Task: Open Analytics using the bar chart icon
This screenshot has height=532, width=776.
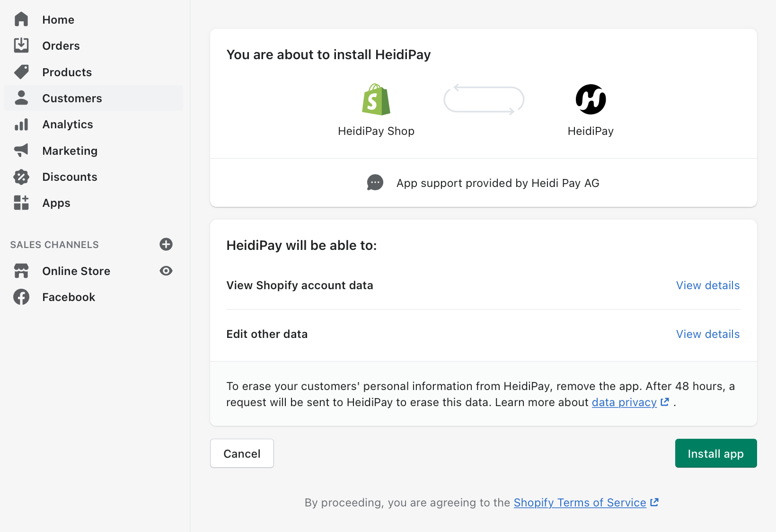Action: tap(21, 124)
